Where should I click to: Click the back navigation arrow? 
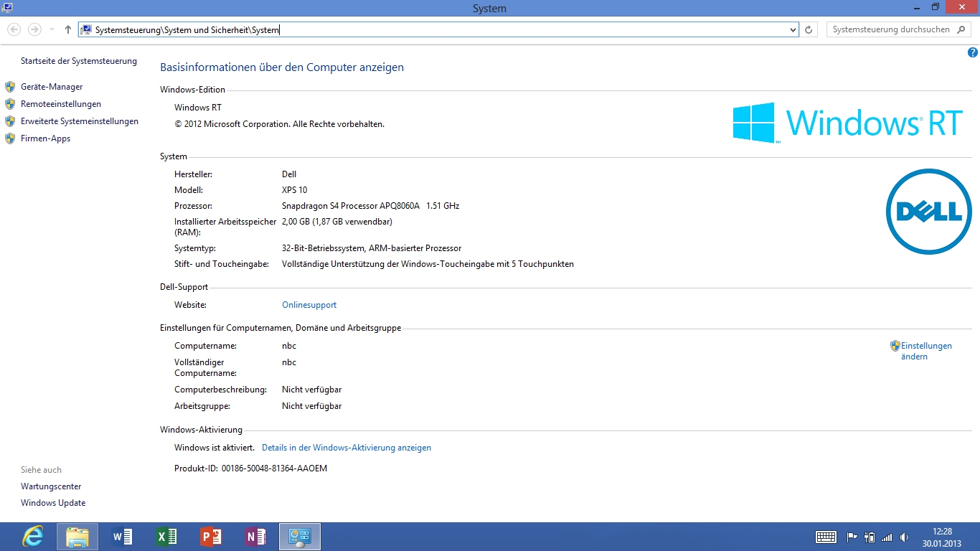[x=14, y=29]
